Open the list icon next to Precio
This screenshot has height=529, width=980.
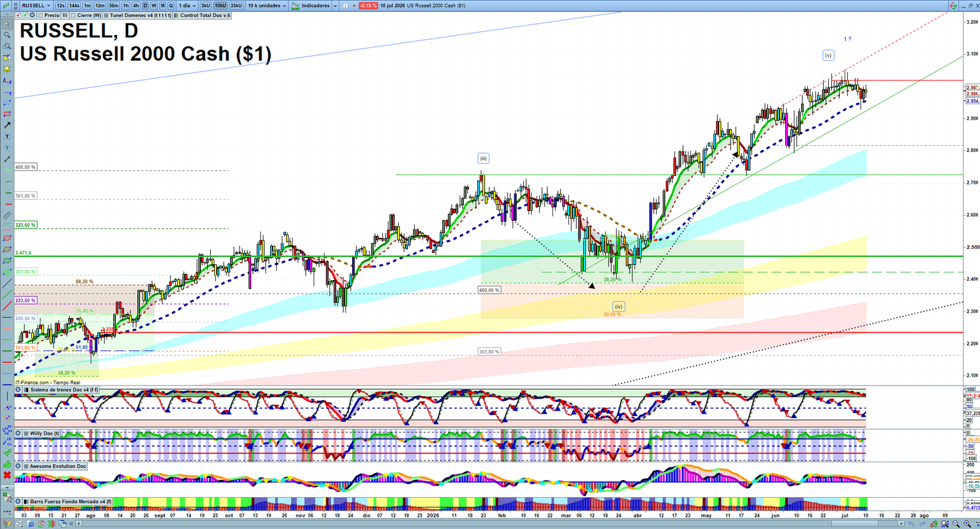click(x=65, y=15)
